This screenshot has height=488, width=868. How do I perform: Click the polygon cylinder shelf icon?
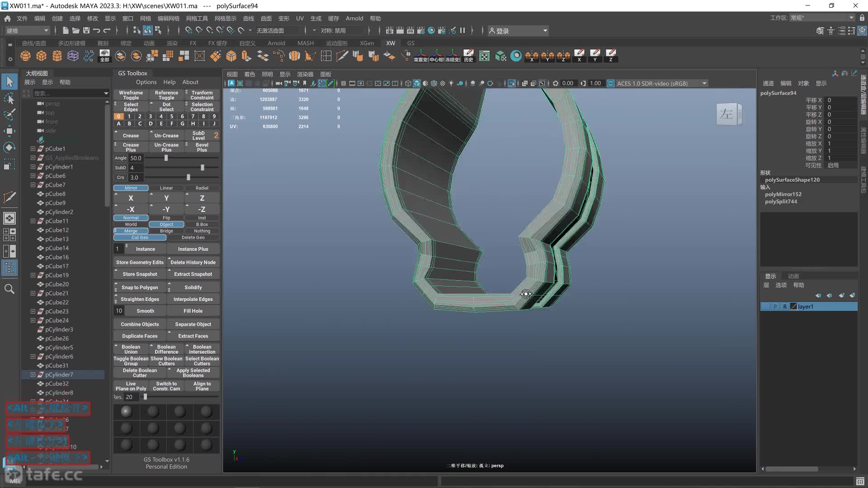pos(57,56)
